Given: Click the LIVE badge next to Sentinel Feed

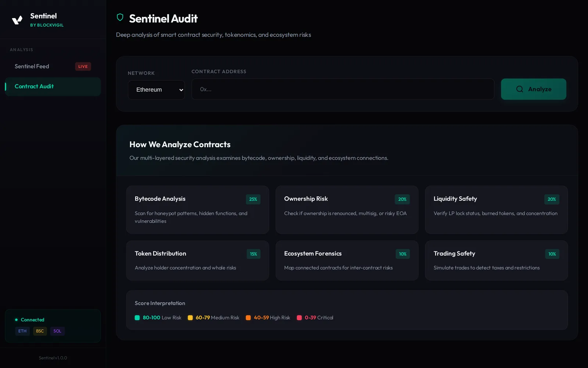Looking at the screenshot, I should point(83,67).
